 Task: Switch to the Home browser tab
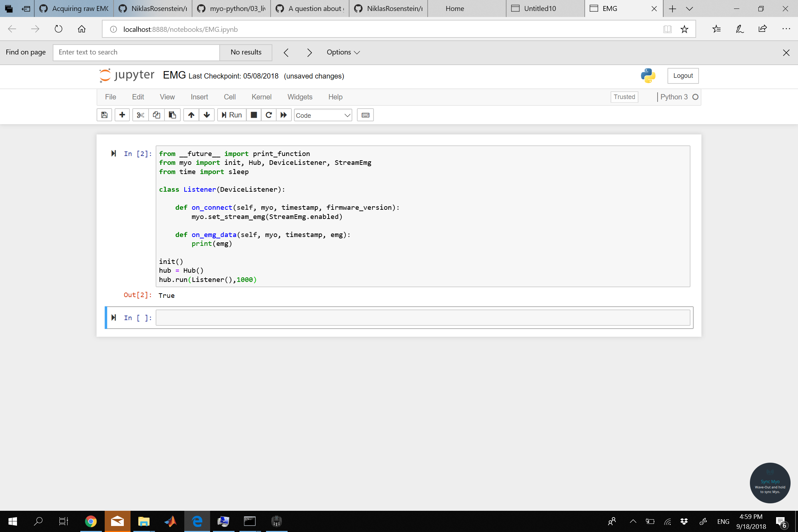click(455, 8)
